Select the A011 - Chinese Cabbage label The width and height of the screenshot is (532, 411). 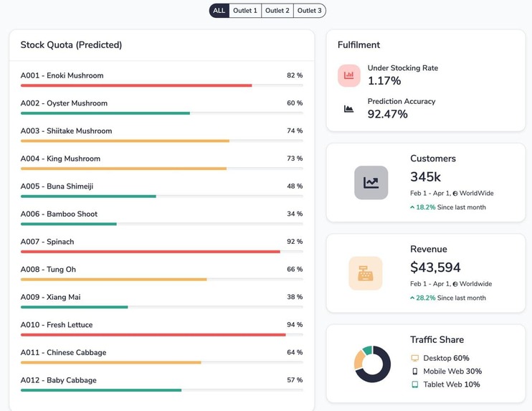click(x=63, y=353)
